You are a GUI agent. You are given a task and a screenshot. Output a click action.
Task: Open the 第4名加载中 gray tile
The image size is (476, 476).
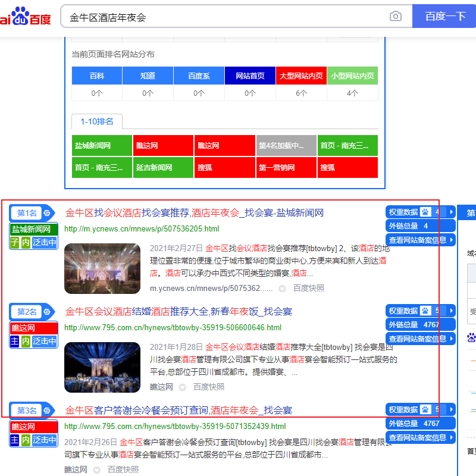pos(286,145)
